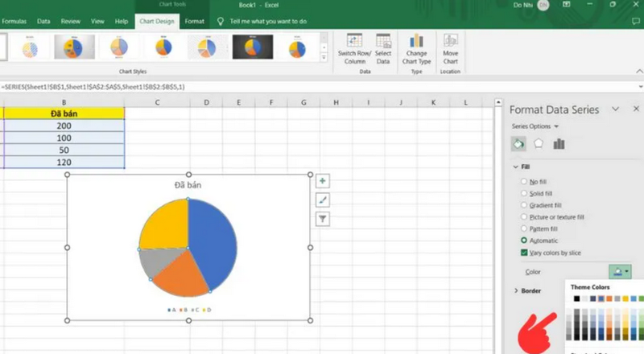Click the Chart Design tab
644x354 pixels.
157,22
